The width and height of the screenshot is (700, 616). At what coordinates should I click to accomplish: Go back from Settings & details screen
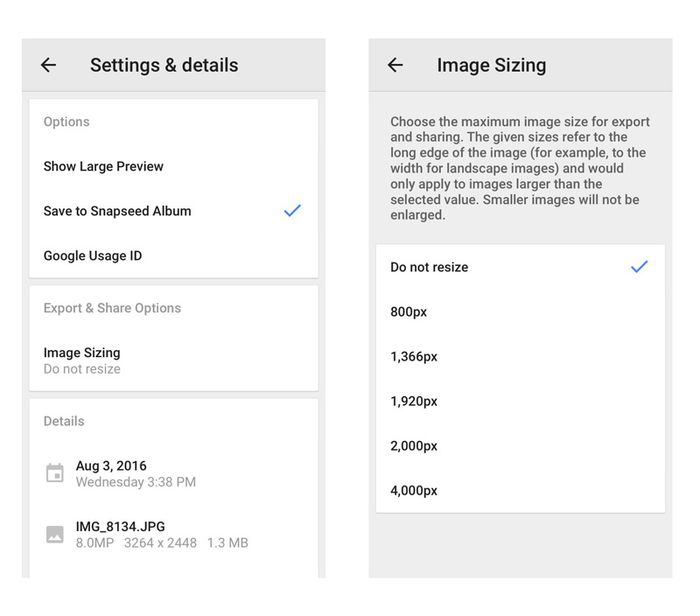[48, 65]
